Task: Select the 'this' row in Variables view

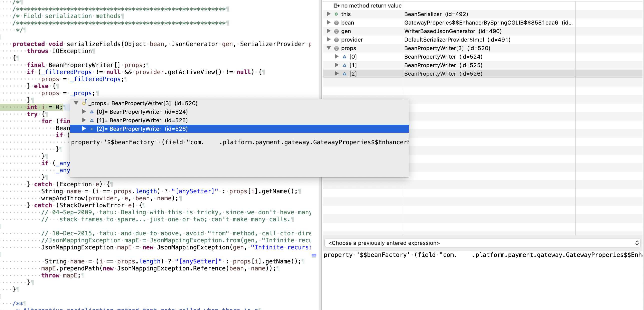Action: click(482, 14)
